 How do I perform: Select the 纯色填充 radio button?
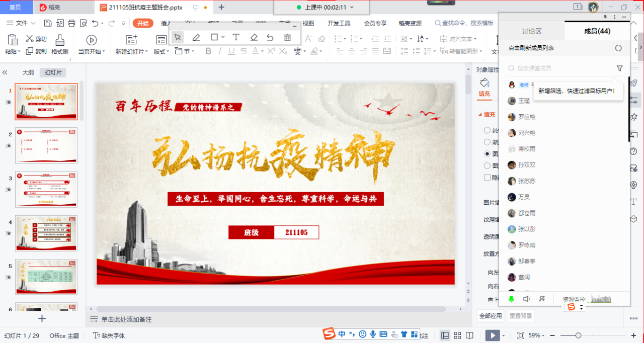[487, 130]
